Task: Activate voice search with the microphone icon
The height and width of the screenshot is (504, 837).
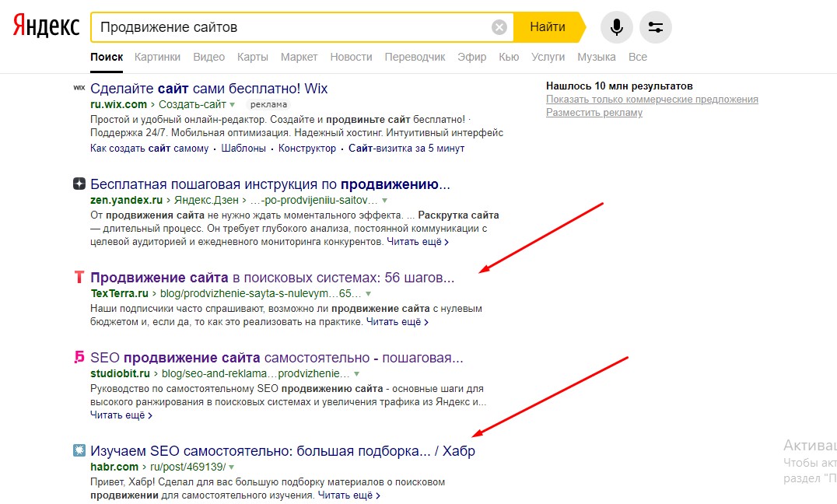Action: pos(616,26)
